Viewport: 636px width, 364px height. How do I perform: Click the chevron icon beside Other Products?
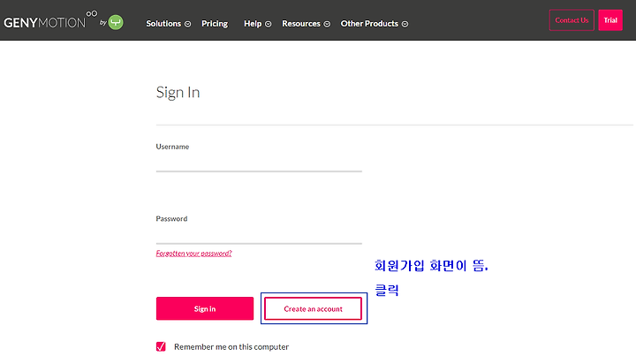point(405,24)
